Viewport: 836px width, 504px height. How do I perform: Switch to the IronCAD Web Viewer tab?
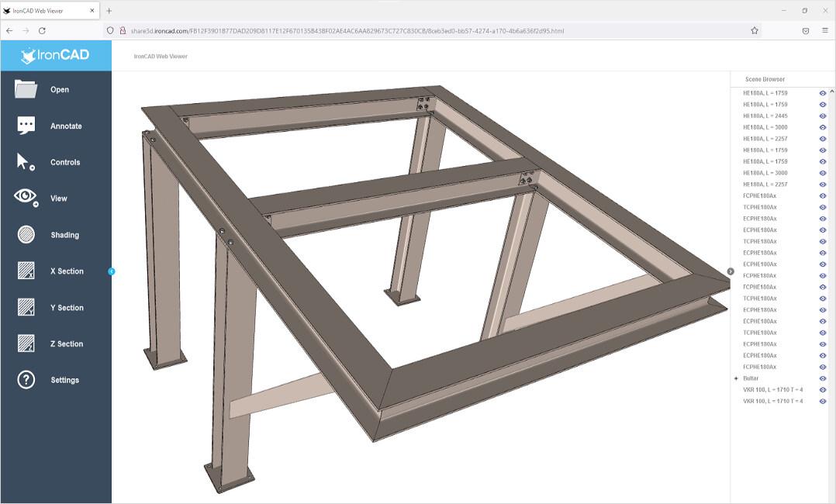[50, 11]
